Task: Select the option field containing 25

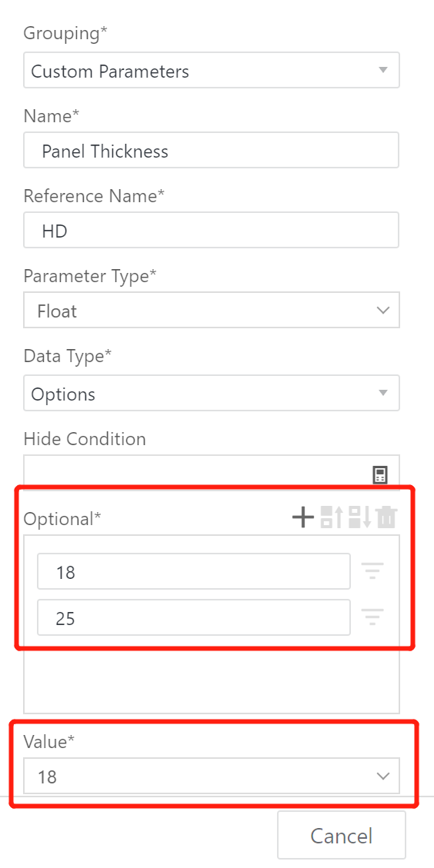Action: click(x=193, y=617)
